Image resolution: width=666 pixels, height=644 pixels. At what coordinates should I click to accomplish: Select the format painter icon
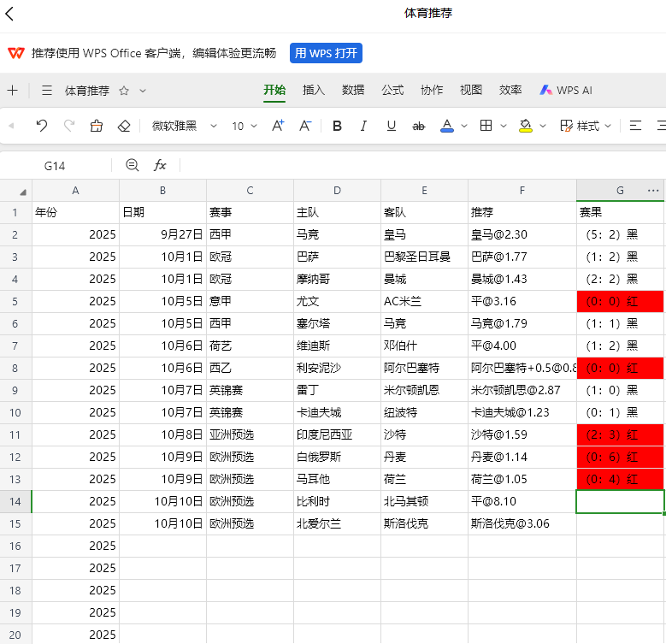pos(96,126)
